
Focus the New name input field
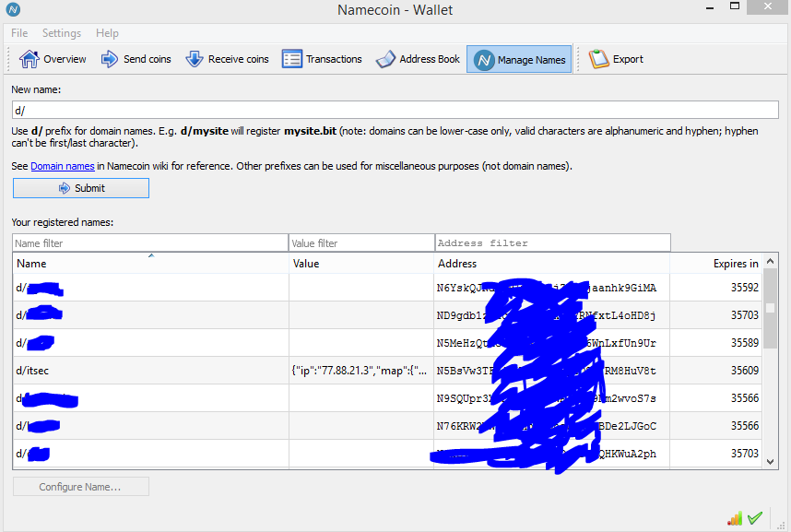[395, 110]
